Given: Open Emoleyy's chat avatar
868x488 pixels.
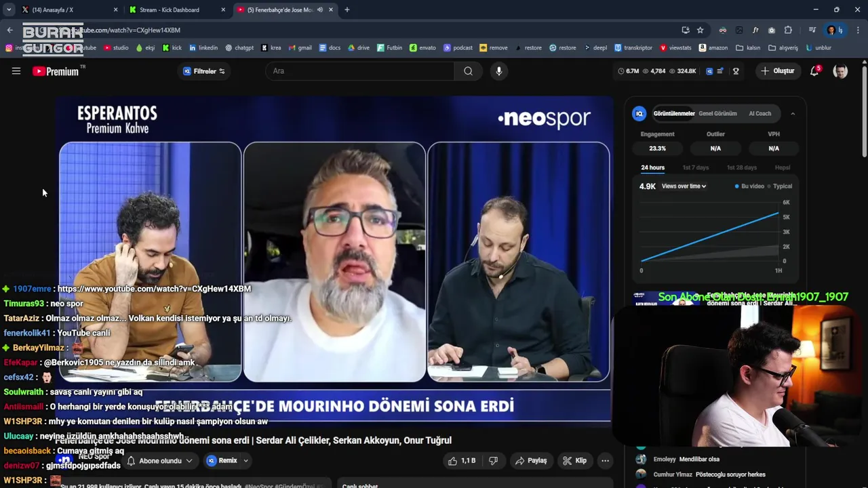Looking at the screenshot, I should pos(640,460).
